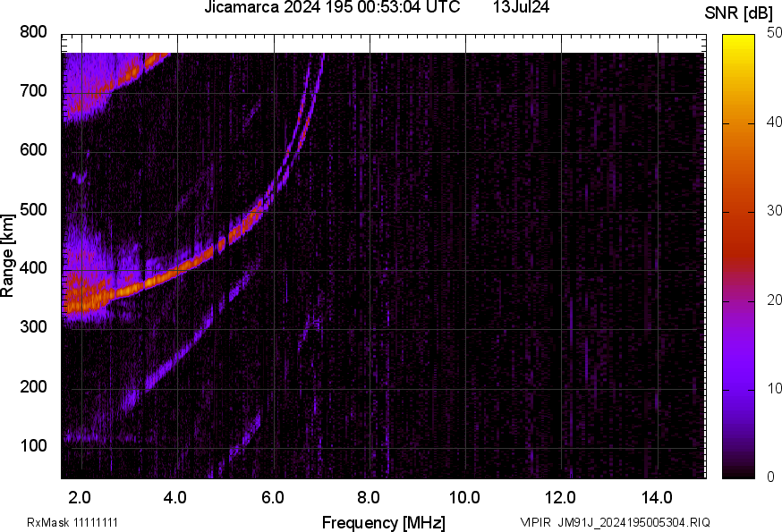This screenshot has height=532, width=782.
Task: Click colorbar tick value 10
Action: coord(774,389)
